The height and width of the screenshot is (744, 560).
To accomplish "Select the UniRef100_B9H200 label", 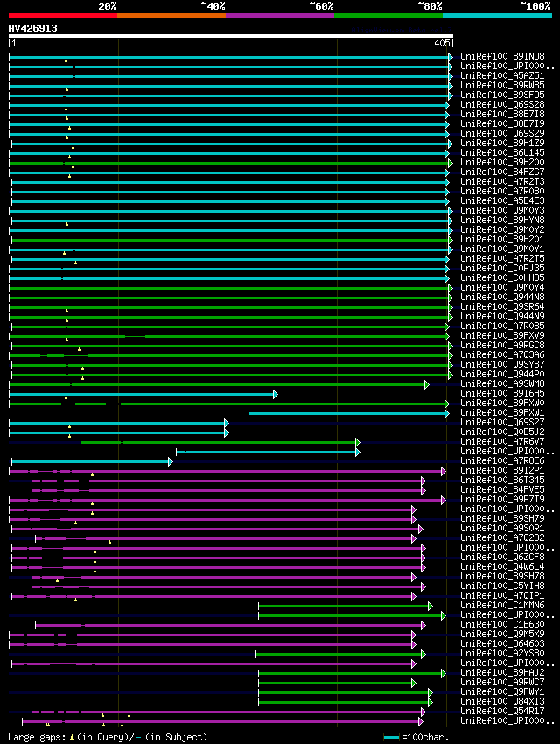I will (502, 162).
